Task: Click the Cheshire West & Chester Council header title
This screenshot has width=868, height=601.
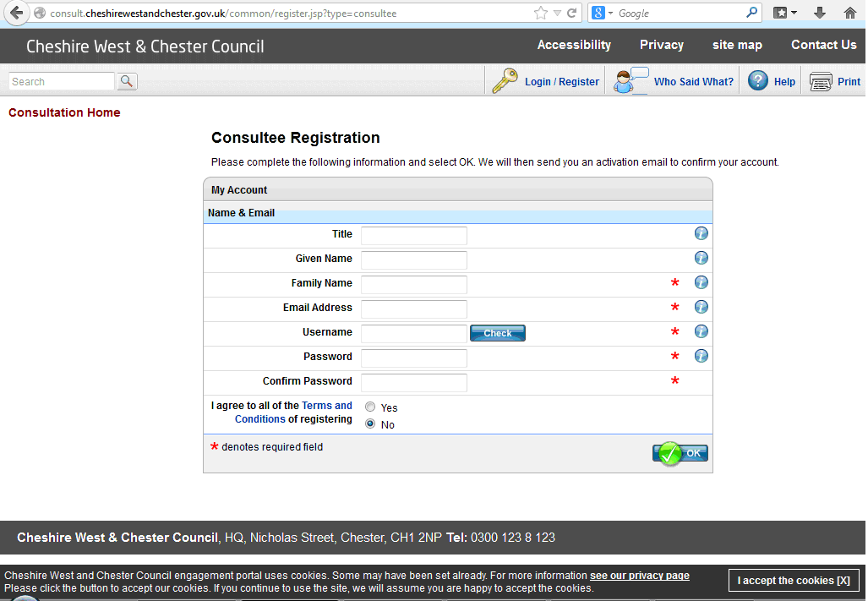Action: [x=145, y=46]
